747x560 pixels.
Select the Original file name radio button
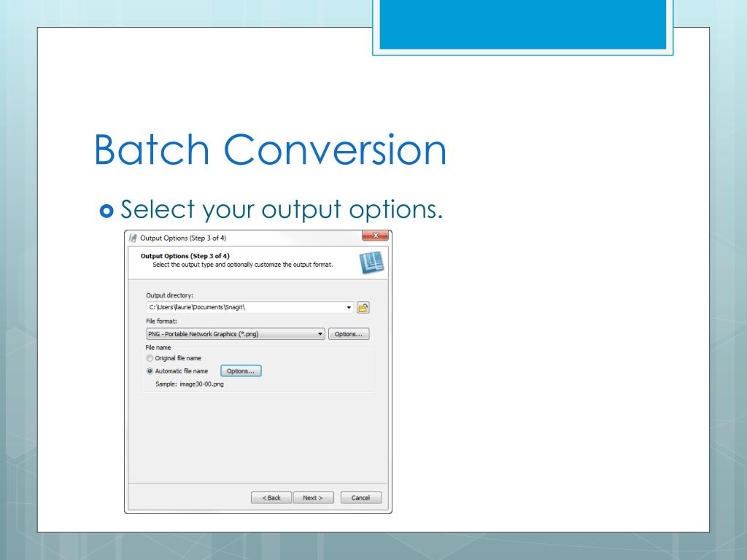point(150,358)
